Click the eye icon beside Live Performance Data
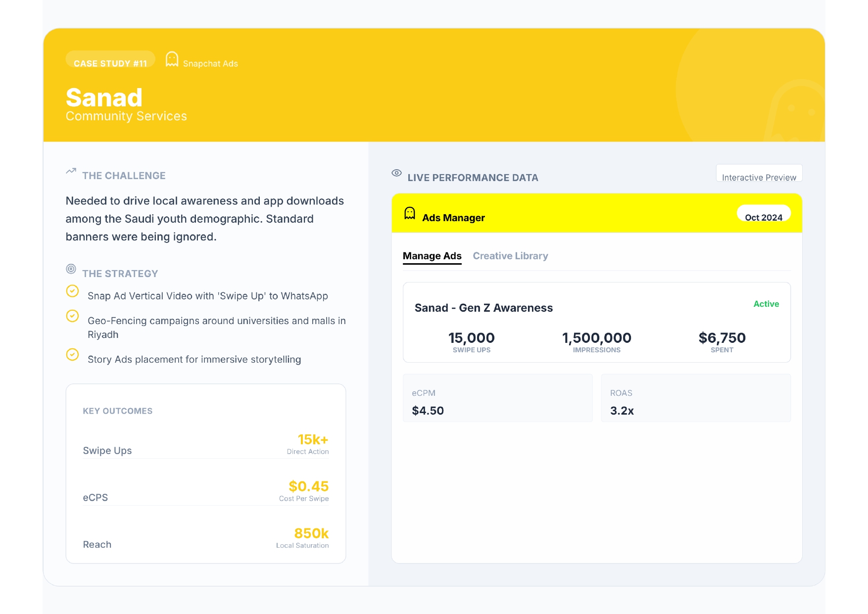 pos(396,173)
